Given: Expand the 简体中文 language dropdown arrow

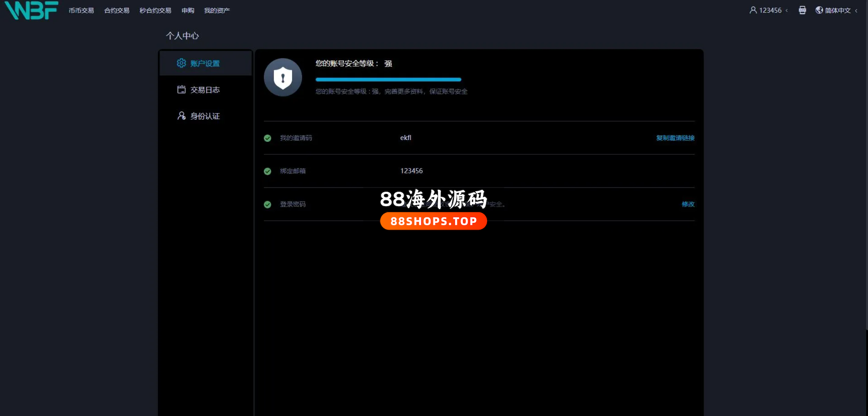Looking at the screenshot, I should pos(856,10).
